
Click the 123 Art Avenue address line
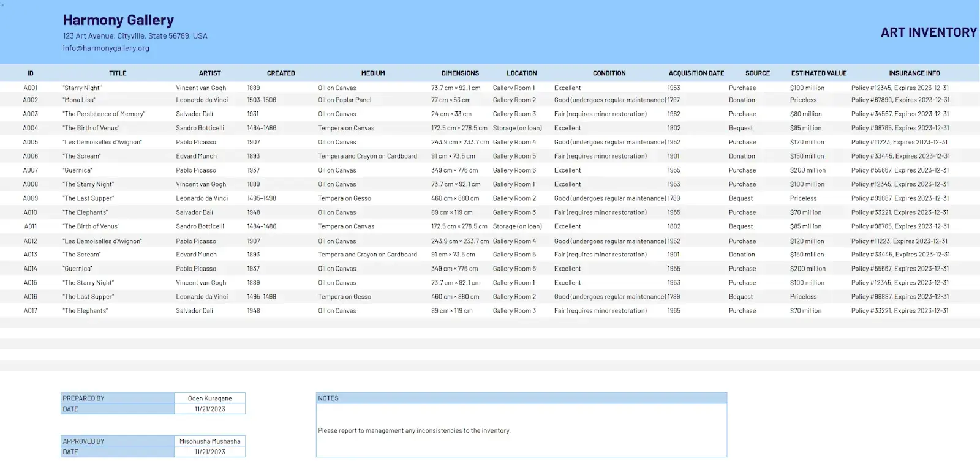pos(135,36)
